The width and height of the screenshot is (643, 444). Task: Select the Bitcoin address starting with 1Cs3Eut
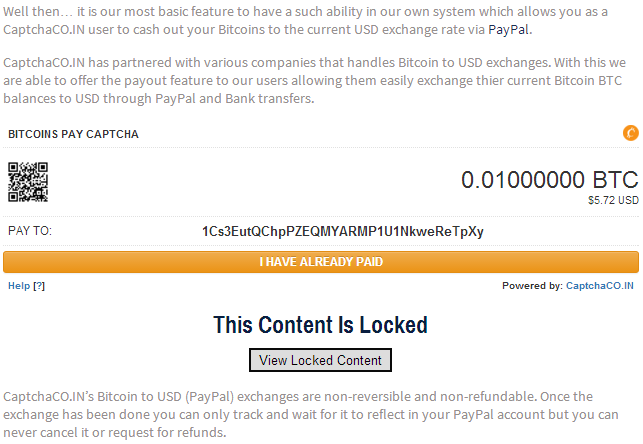tap(343, 231)
